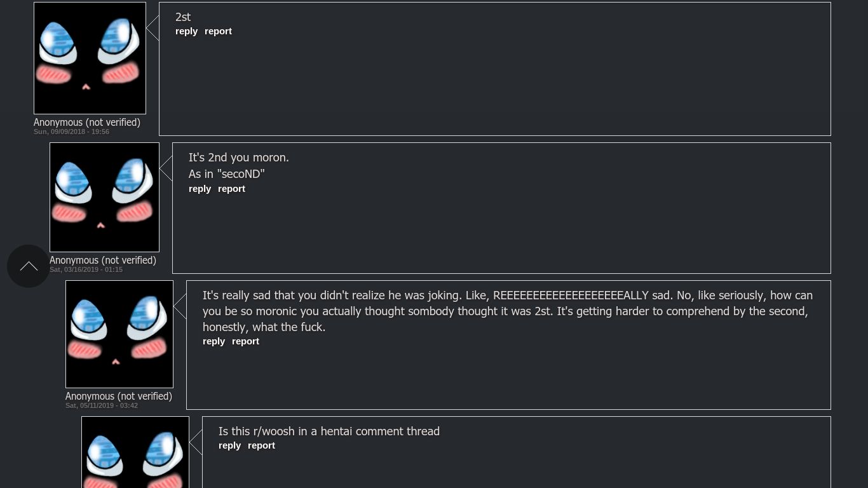Click avatar beside the r/woosh comment
This screenshot has height=488, width=868.
pyautogui.click(x=135, y=452)
